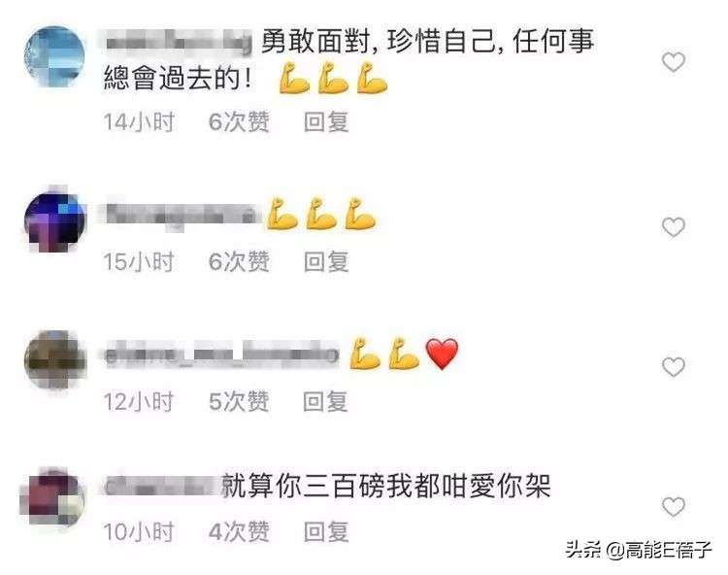Viewport: 728px width, 575px height.
Task: View 4次赞 likes on last comment
Action: [x=239, y=532]
